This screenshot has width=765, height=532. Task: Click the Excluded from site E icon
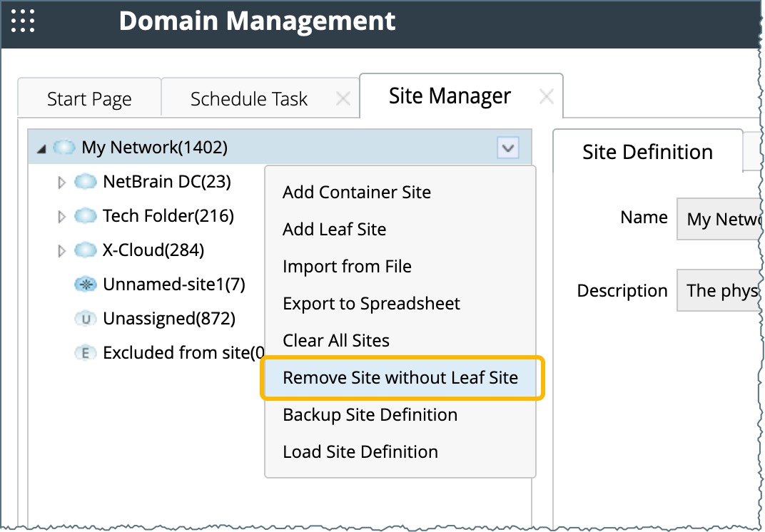coord(85,353)
